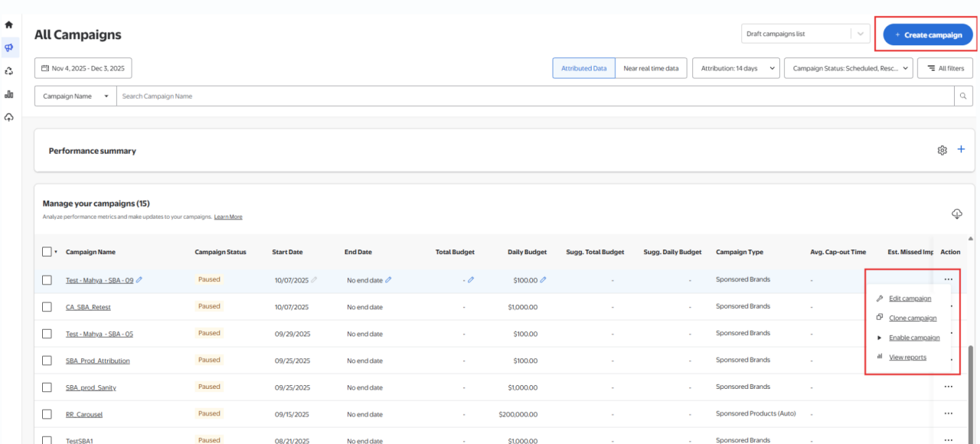Screen dimensions: 980x444
Task: Open the Learn More link
Action: 228,217
